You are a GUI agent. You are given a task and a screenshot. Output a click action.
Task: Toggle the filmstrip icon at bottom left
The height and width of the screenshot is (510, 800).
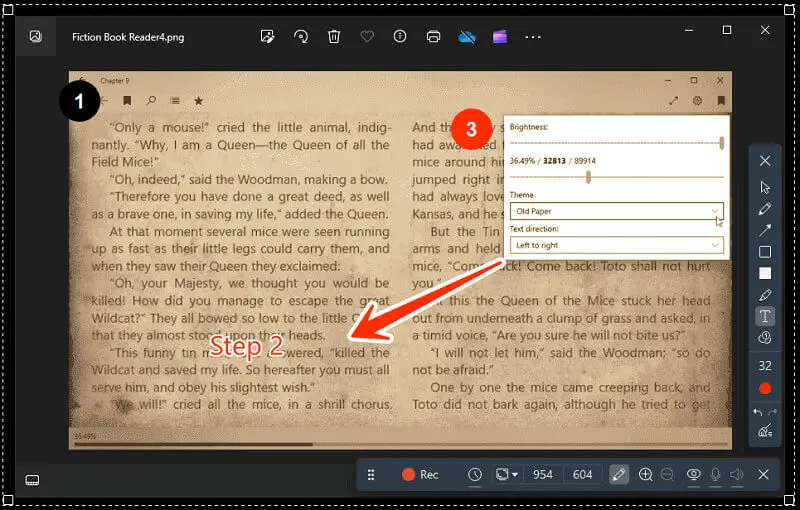pos(32,480)
